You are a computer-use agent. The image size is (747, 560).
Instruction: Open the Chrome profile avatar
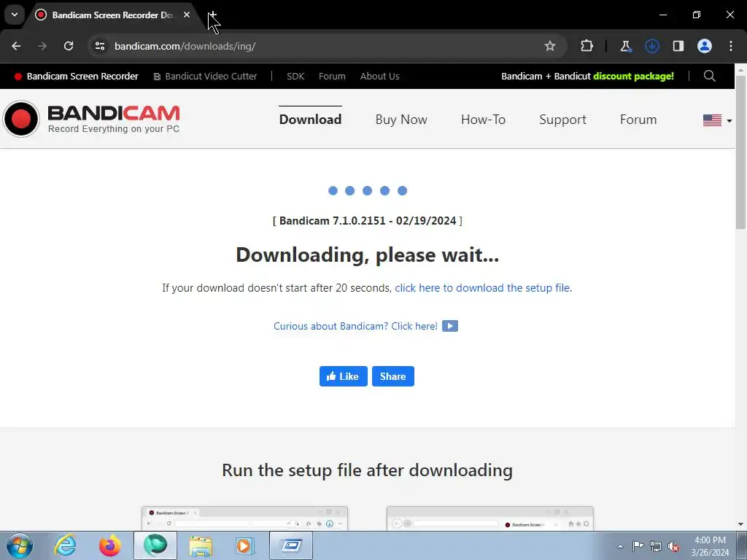coord(705,46)
